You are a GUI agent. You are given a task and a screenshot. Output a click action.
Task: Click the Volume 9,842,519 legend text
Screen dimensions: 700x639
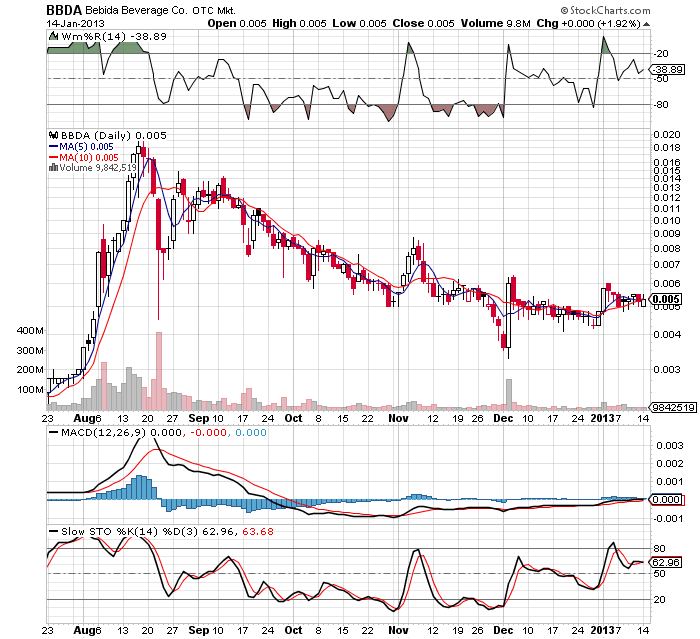coord(98,167)
